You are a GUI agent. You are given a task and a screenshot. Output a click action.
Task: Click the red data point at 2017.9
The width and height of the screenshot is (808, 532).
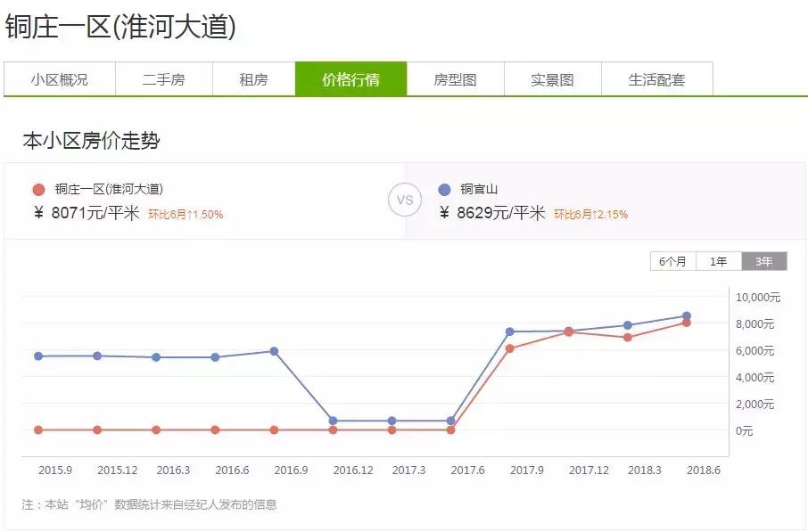click(x=507, y=349)
